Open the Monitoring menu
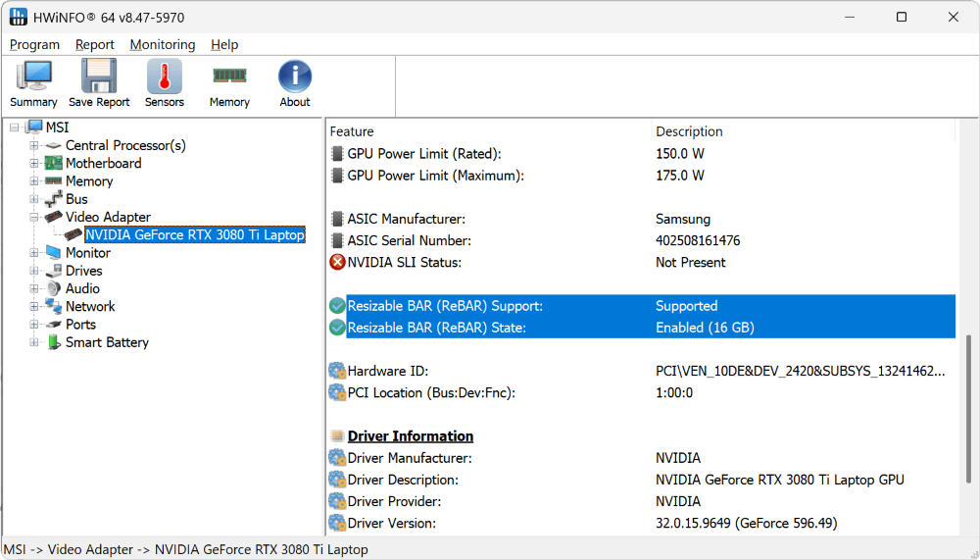Viewport: 980px width, 560px height. 163,44
